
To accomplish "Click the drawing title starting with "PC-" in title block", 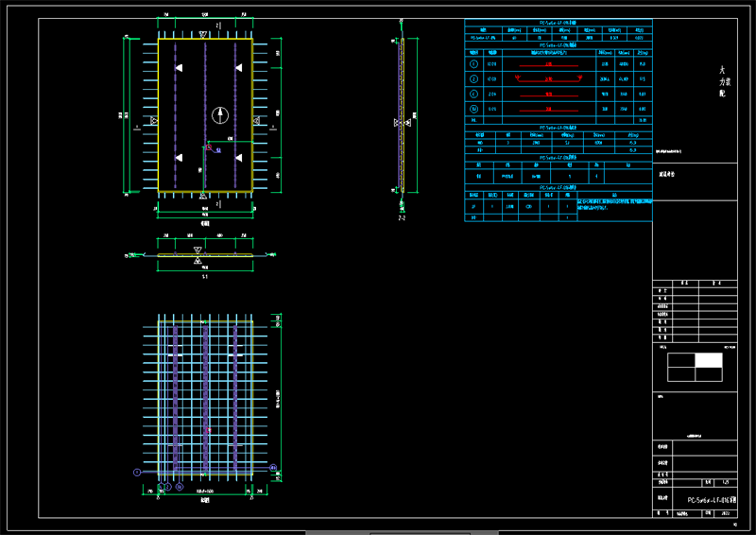I will coord(713,501).
